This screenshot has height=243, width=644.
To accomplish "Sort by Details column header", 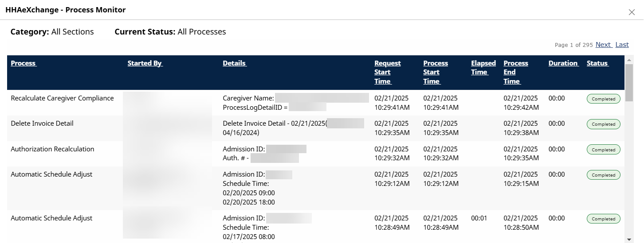I will click(x=235, y=63).
